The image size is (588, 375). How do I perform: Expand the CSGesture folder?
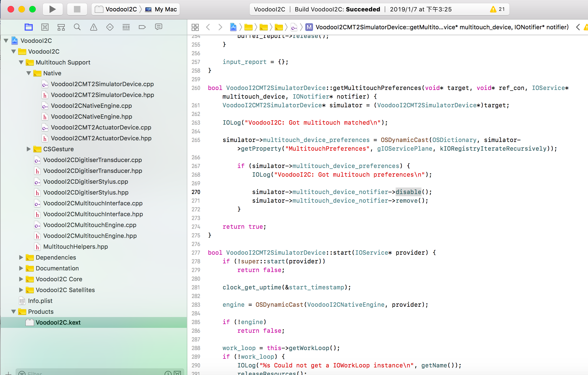point(28,149)
